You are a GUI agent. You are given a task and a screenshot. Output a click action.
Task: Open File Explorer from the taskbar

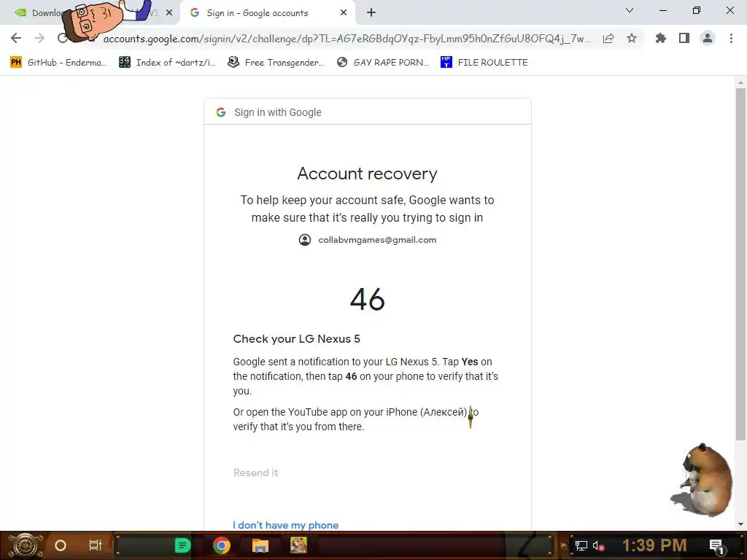(260, 545)
